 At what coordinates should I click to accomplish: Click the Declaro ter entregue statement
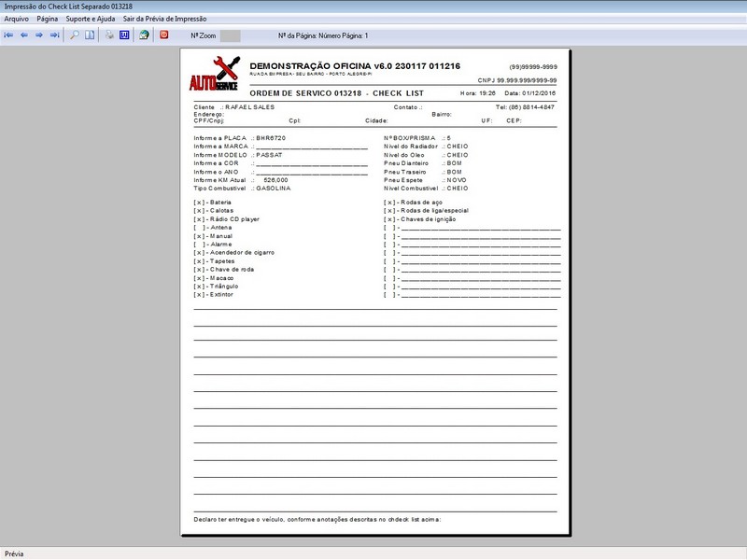317,520
